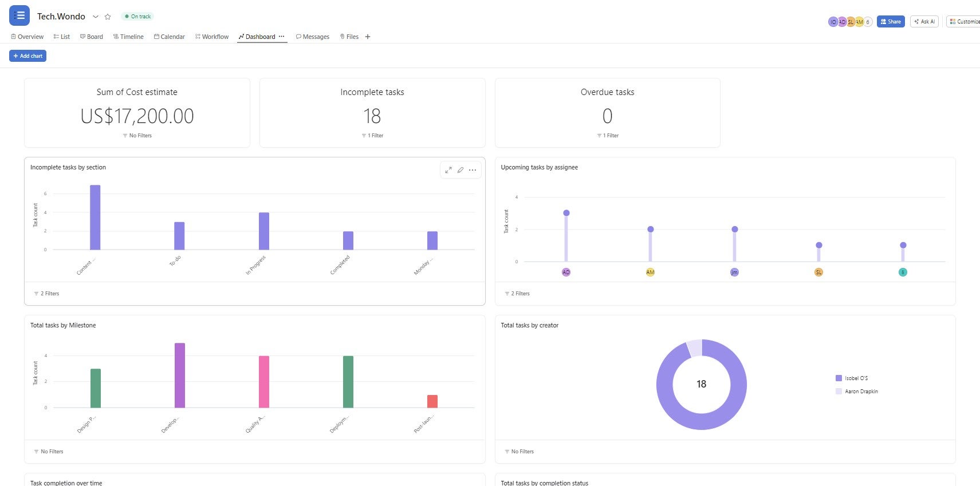Click the pink Quality A... milestone bar
This screenshot has height=486, width=980.
[x=264, y=382]
